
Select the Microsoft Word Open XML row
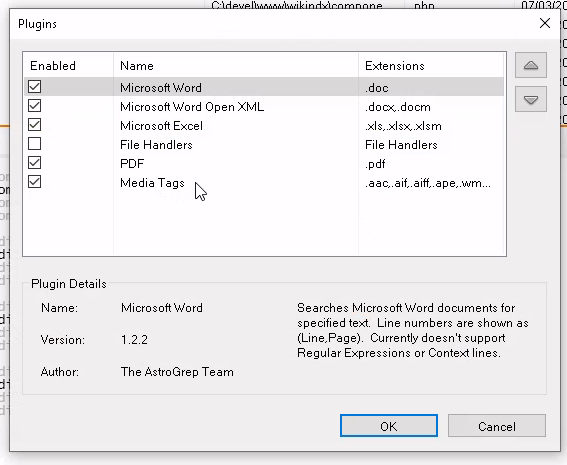point(264,107)
